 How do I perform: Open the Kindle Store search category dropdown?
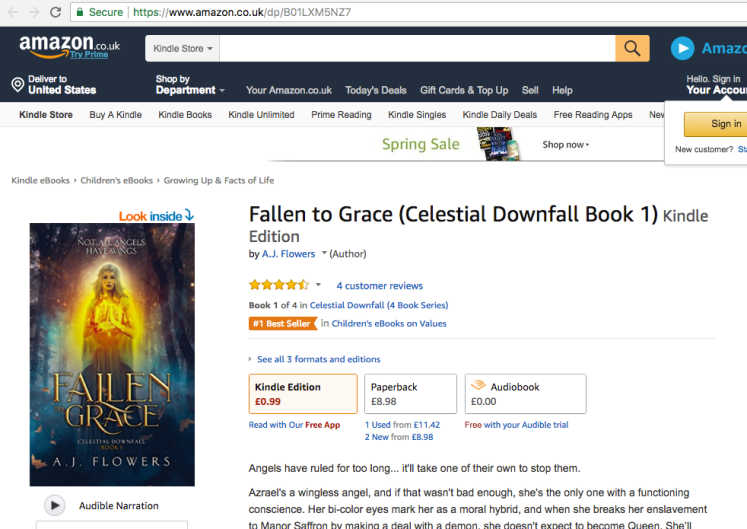(x=182, y=48)
